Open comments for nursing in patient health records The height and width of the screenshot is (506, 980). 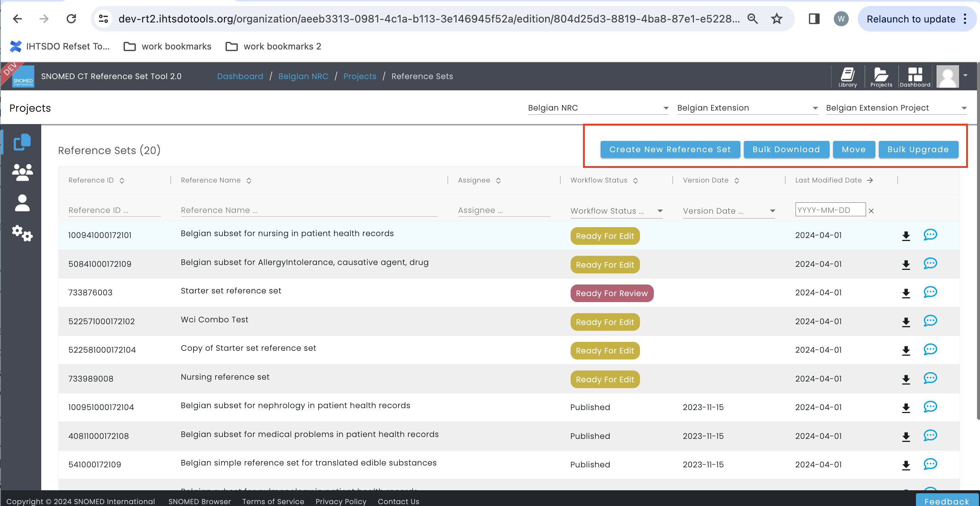click(x=930, y=235)
